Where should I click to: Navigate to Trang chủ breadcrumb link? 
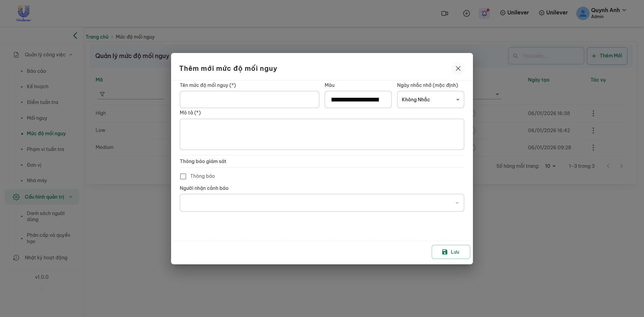[x=97, y=37]
